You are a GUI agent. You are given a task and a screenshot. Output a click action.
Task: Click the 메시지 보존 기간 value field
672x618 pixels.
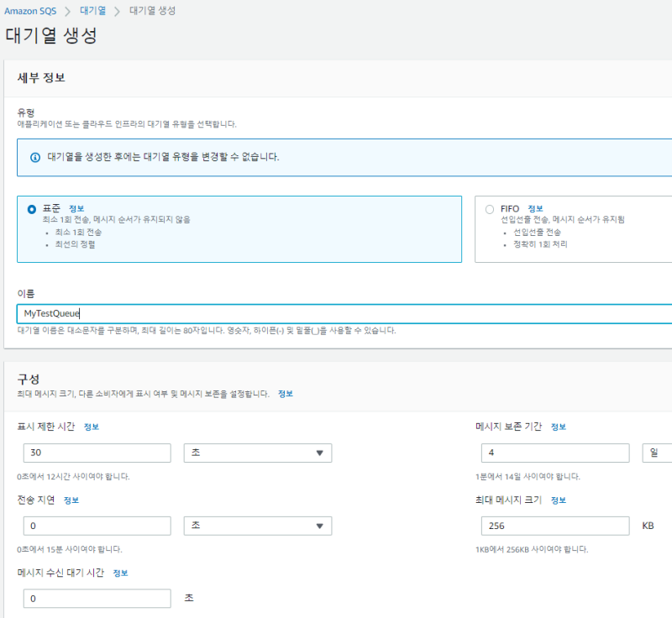pyautogui.click(x=552, y=453)
